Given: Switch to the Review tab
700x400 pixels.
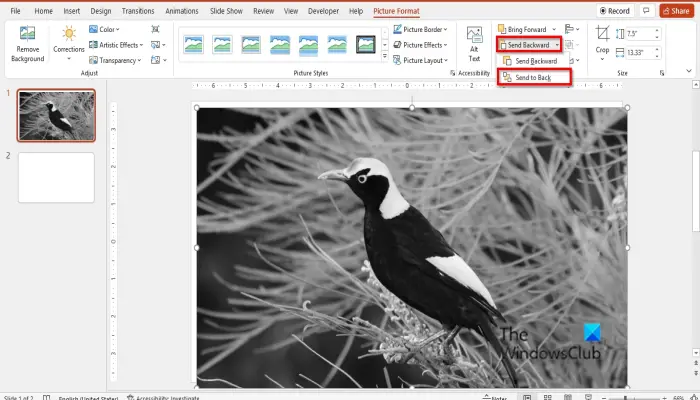Looking at the screenshot, I should point(263,11).
